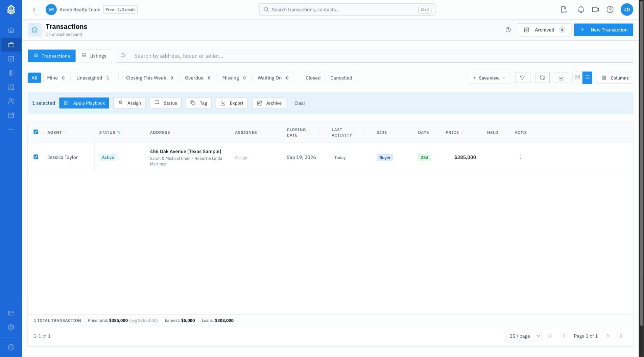The image size is (644, 357).
Task: Open the library columns sidebar icon
Action: [x=11, y=73]
